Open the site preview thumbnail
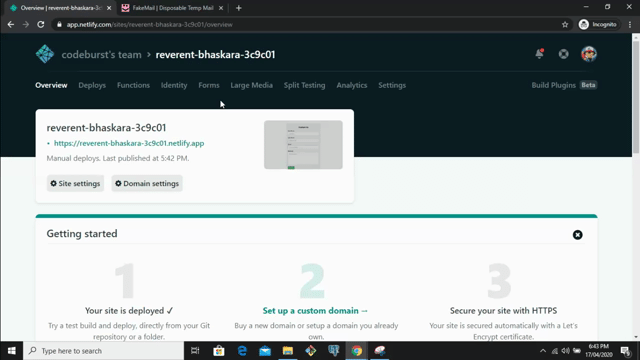 tap(303, 144)
